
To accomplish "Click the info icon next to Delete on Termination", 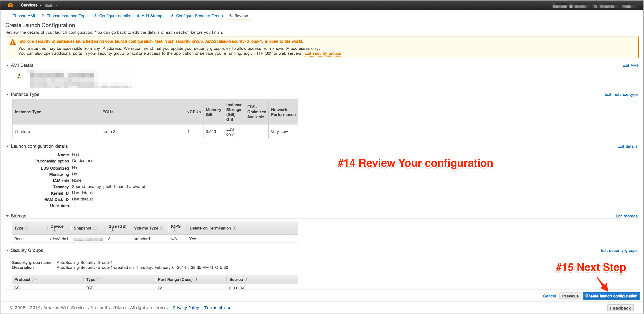I will coord(235,228).
